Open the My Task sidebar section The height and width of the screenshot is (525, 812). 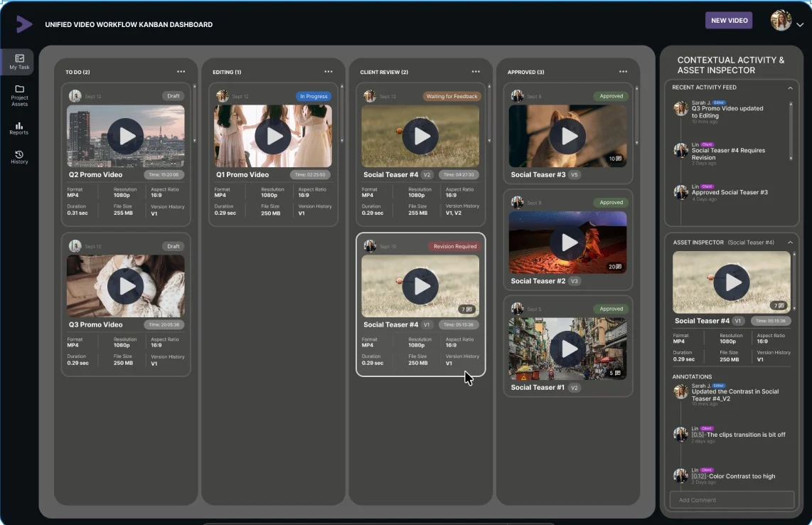[x=18, y=62]
